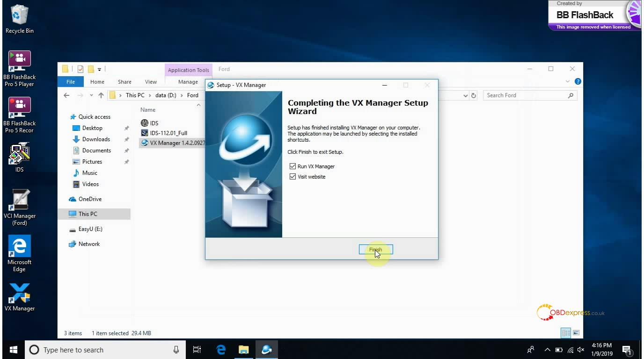Open the recent locations dropdown arrow
The height and width of the screenshot is (359, 644).
click(91, 95)
